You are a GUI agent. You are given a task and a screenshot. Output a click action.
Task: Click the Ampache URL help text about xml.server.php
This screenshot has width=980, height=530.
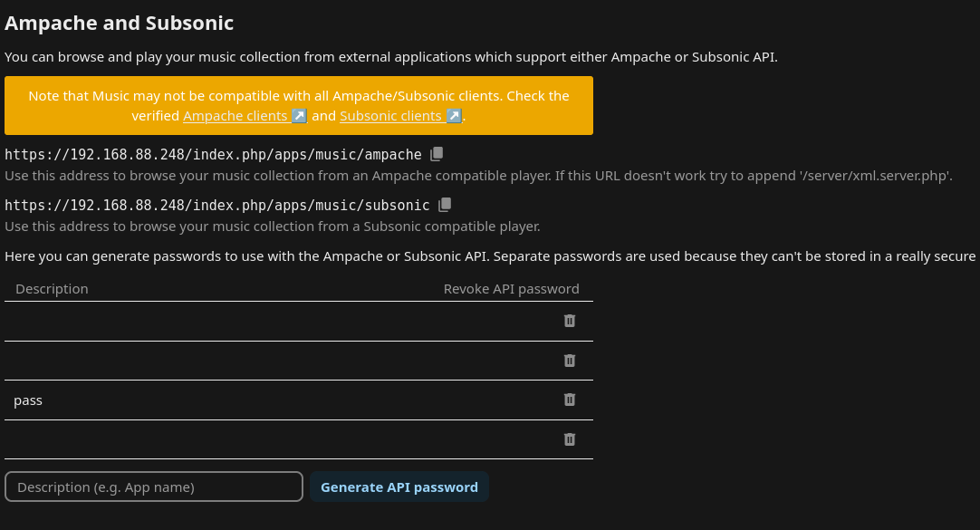pyautogui.click(x=478, y=176)
